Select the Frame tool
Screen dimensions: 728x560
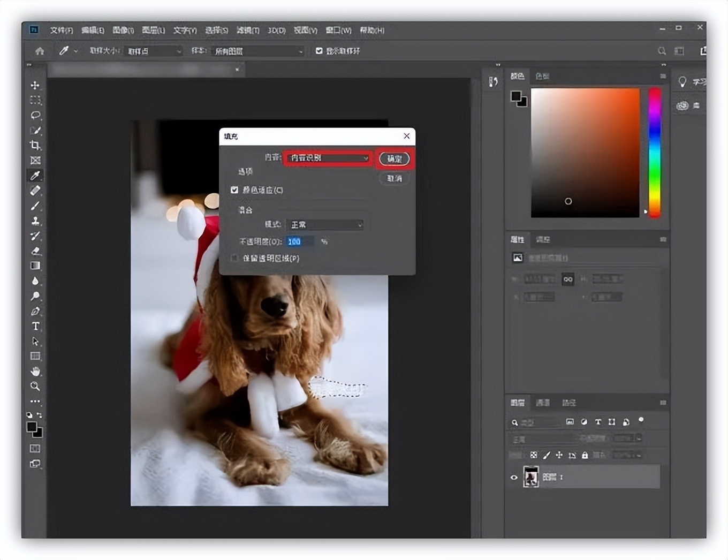pos(35,160)
